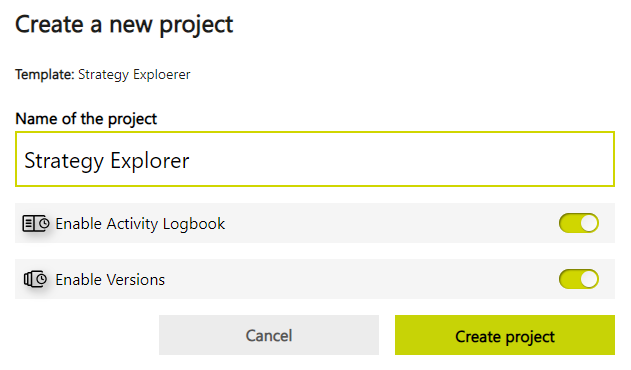Click the 'Strategy Explorer' text in name box
Viewport: 631px width, 370px height.
pos(107,161)
